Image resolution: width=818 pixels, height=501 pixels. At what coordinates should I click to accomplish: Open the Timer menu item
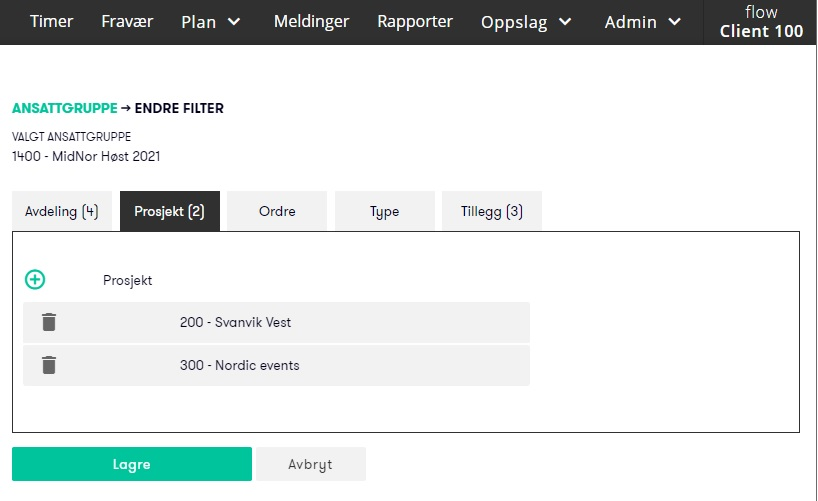51,22
